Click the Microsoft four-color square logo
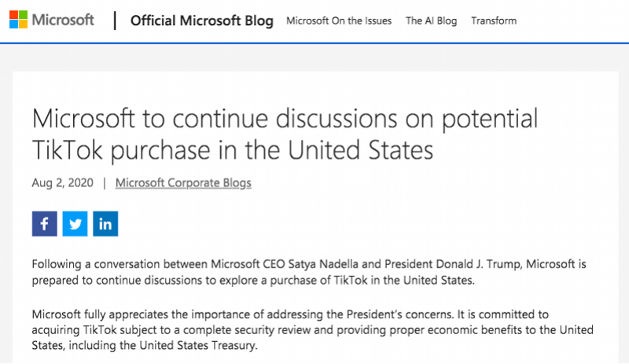This screenshot has height=364, width=629. [18, 20]
